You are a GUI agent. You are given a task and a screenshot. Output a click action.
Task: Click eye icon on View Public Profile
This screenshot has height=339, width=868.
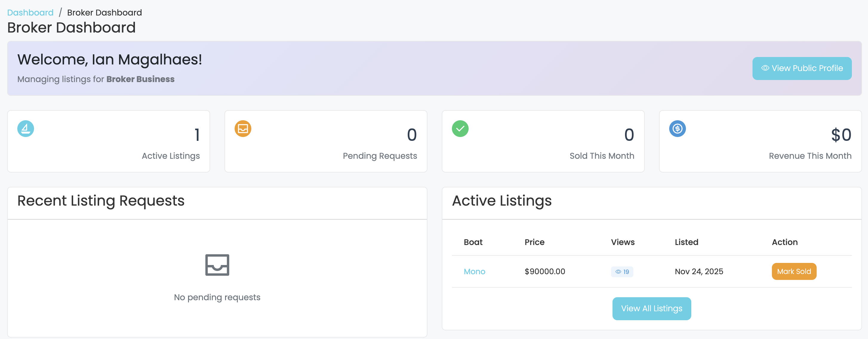[x=765, y=68]
